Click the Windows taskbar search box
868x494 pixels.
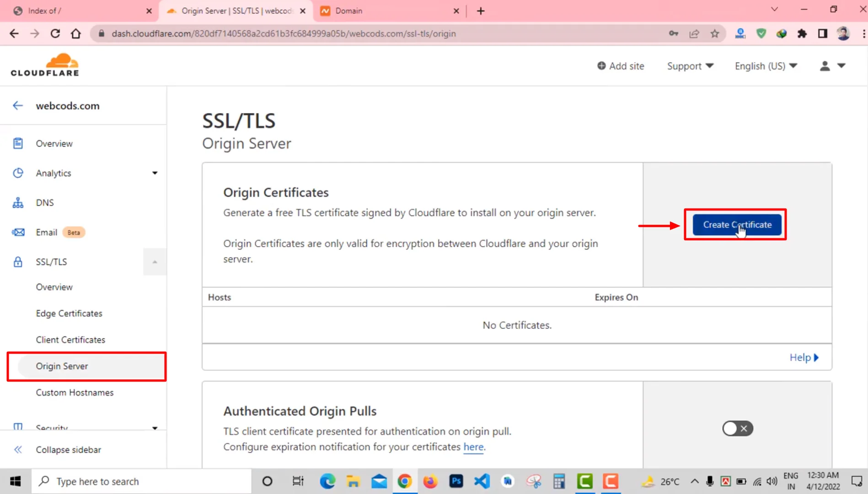click(x=141, y=481)
